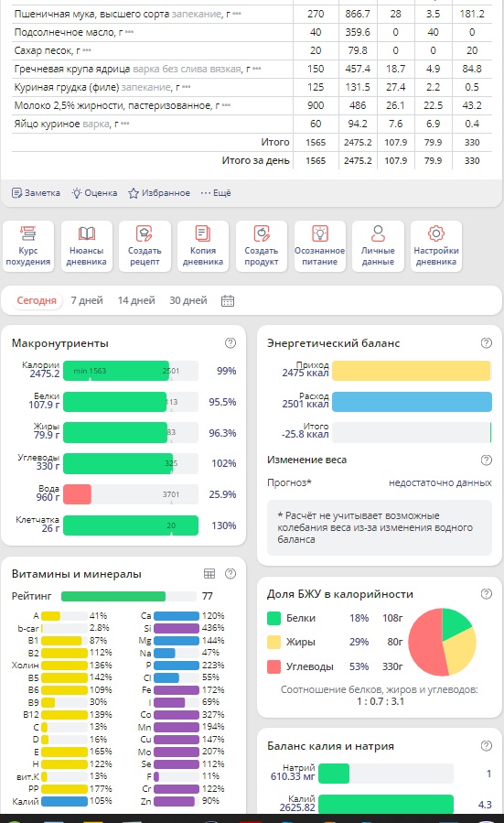Viewport: 504px width, 823px height.
Task: Click Создать рецепт button
Action: (145, 246)
